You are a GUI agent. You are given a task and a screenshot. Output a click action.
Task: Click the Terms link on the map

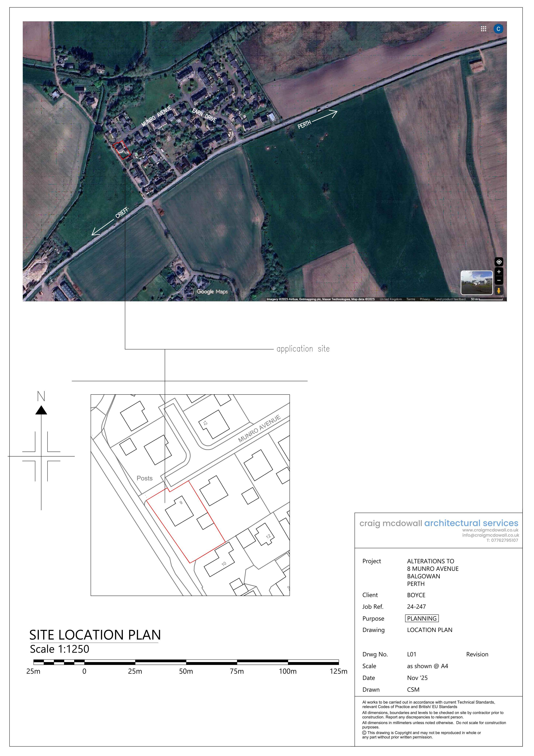(x=411, y=299)
